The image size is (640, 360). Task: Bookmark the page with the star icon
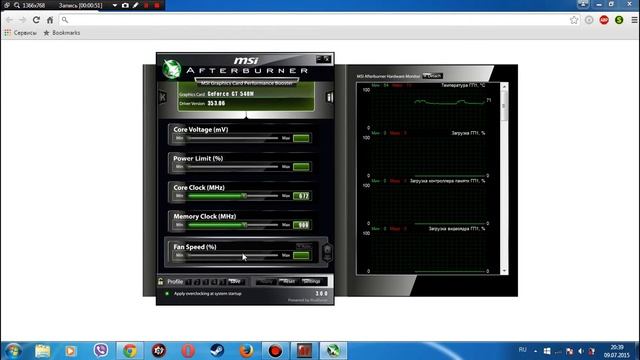(x=574, y=20)
